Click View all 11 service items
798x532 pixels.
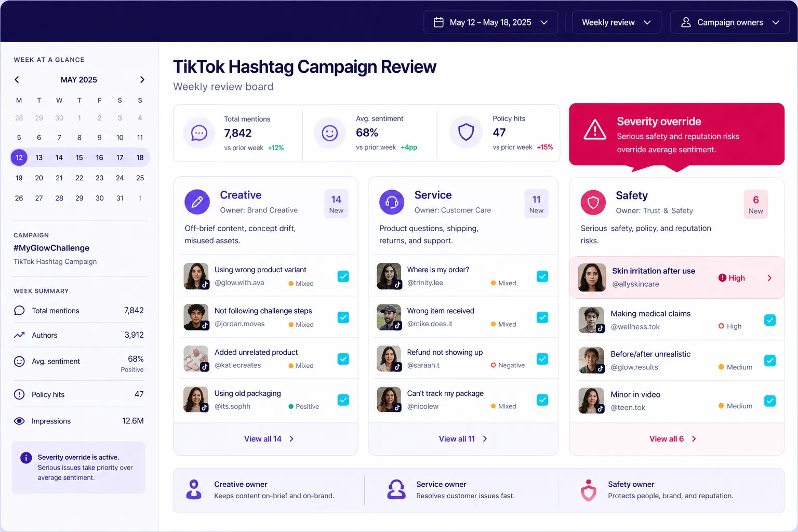(463, 439)
